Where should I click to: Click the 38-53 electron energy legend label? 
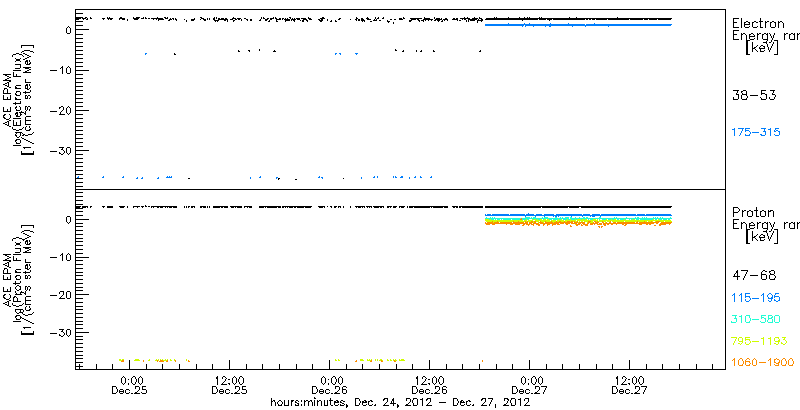point(754,95)
